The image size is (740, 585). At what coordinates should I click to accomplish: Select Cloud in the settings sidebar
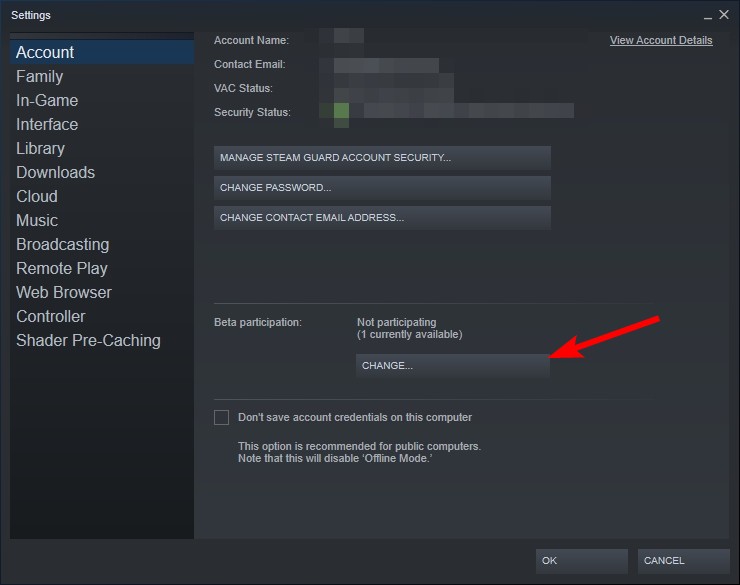coord(37,197)
